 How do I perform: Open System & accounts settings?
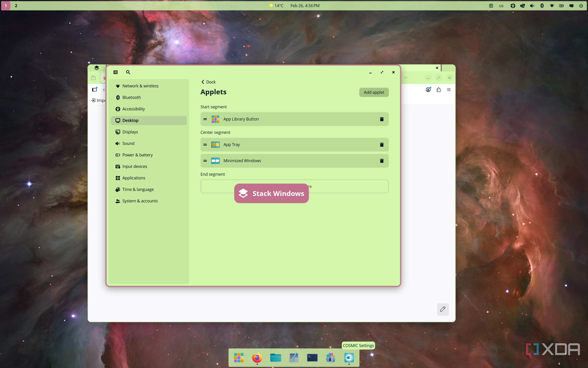[149, 201]
